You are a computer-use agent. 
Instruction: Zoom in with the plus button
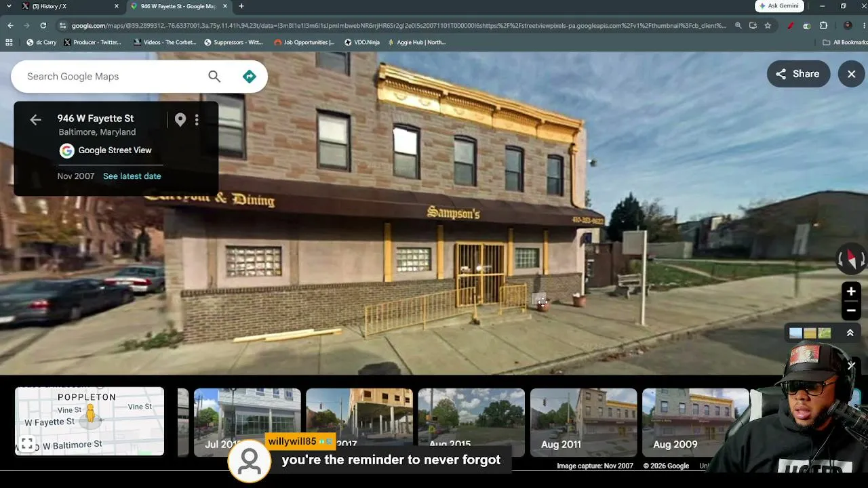click(x=851, y=291)
